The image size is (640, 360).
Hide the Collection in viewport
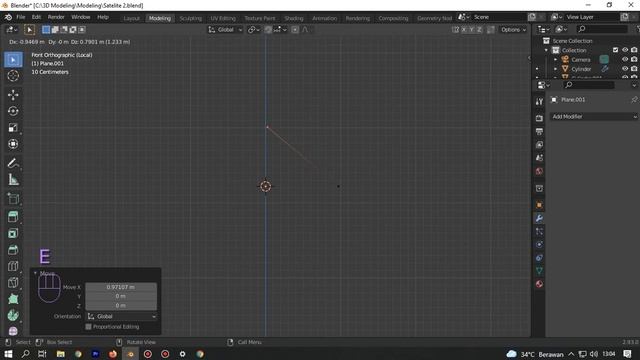[x=625, y=50]
